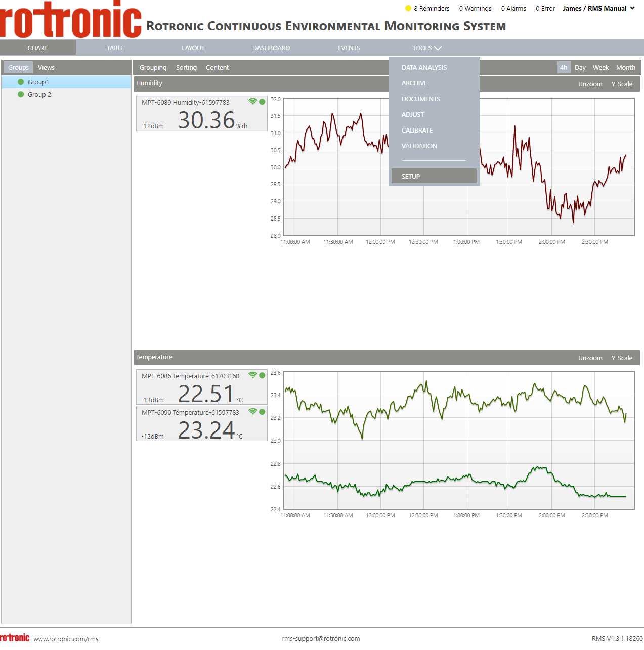Set chart range to Month
The image size is (644, 650).
626,67
